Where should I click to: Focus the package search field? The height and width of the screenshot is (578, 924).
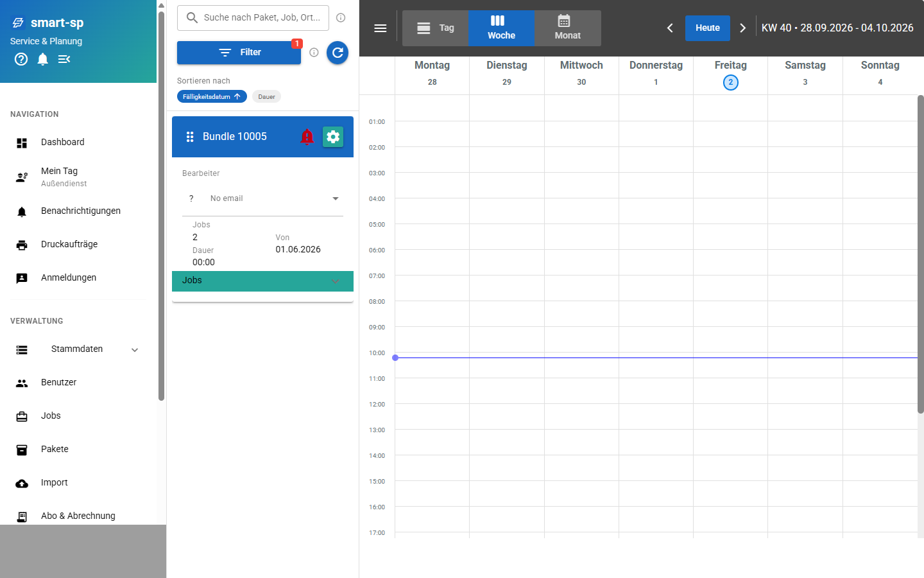pos(253,18)
